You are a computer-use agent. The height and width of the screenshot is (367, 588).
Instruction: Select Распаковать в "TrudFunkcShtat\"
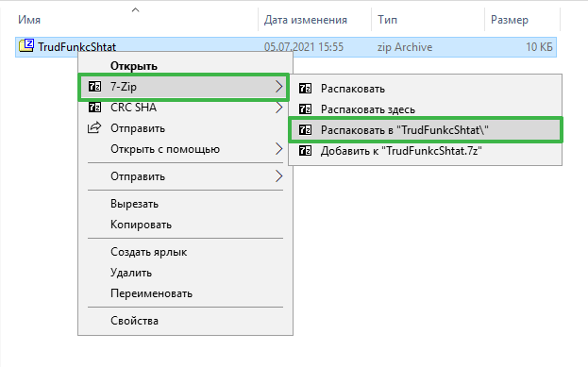426,130
